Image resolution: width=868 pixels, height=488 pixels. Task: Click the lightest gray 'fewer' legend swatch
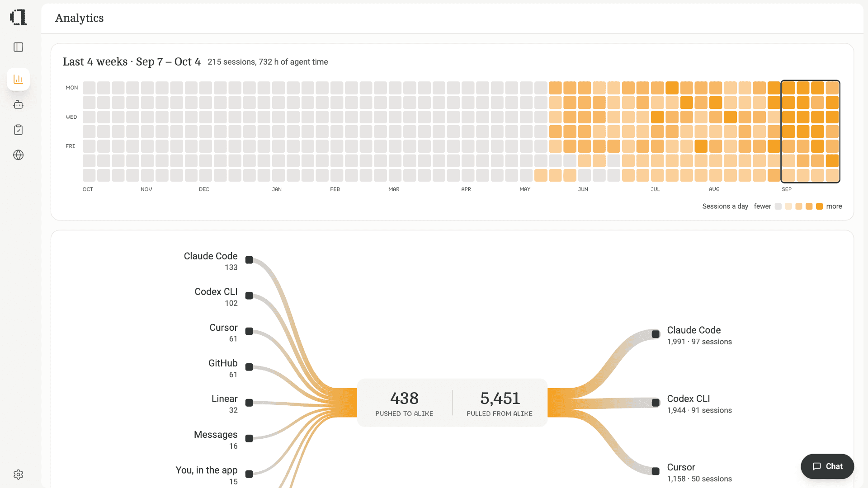pyautogui.click(x=778, y=206)
